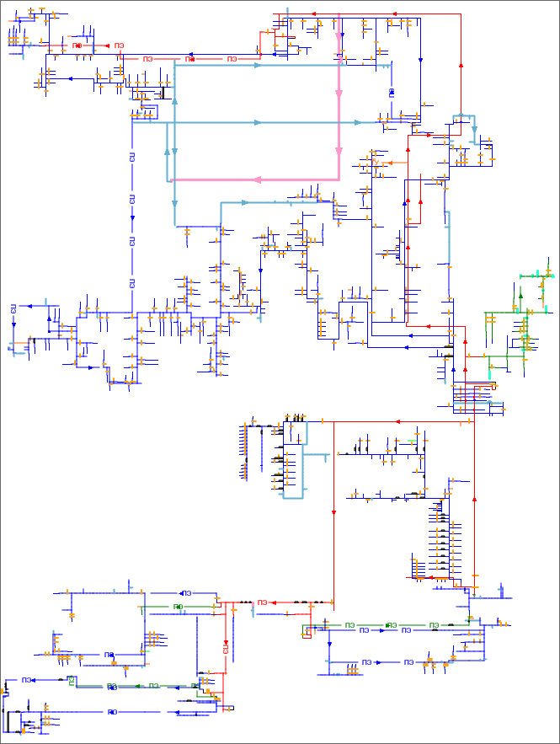
Task: Select the light-blue downward arrow at the top-right loop
Action: pos(475,130)
